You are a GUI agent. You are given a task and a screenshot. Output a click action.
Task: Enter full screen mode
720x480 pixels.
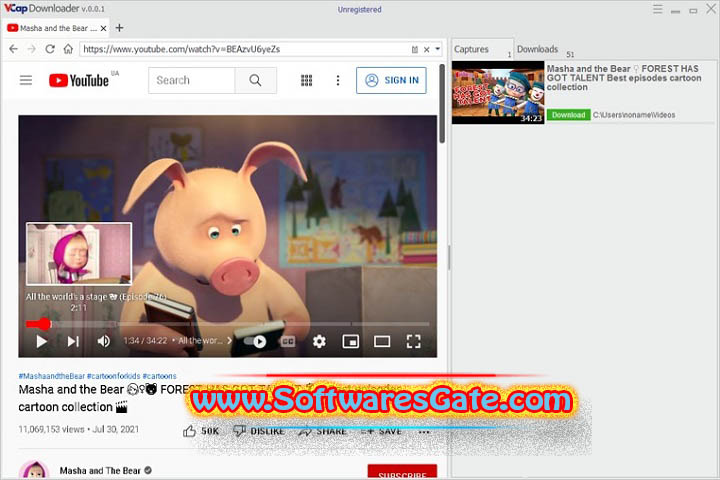(413, 341)
